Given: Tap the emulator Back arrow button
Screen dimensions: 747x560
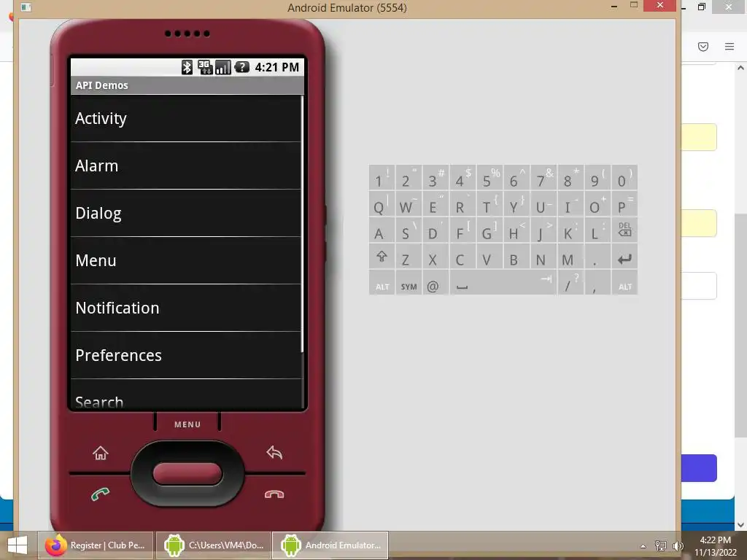Looking at the screenshot, I should click(274, 452).
